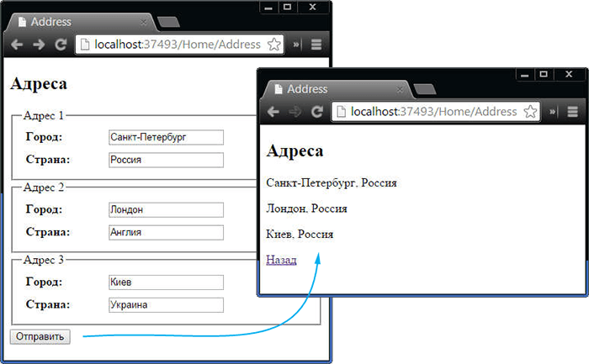Click the Город field containing Лондон
The image size is (589, 364).
(x=166, y=210)
